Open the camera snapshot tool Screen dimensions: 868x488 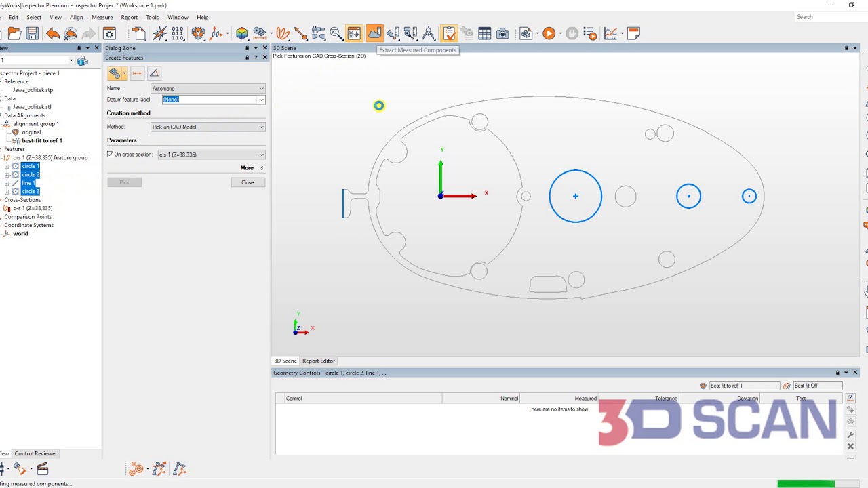tap(502, 33)
